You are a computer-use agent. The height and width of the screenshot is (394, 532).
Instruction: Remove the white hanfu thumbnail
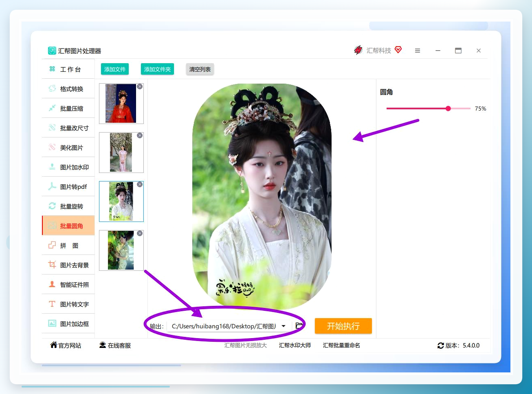point(140,184)
